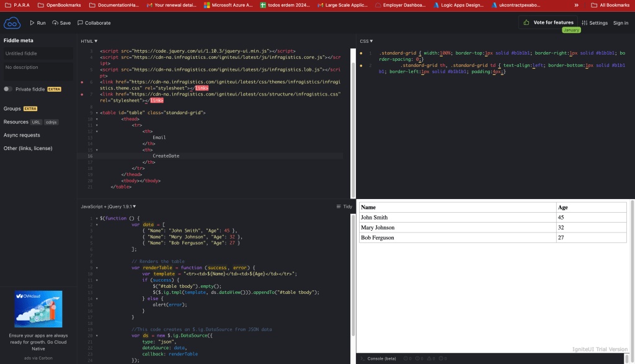The height and width of the screenshot is (364, 635).
Task: Click the 'John Smith' cell in the result table
Action: 458,218
